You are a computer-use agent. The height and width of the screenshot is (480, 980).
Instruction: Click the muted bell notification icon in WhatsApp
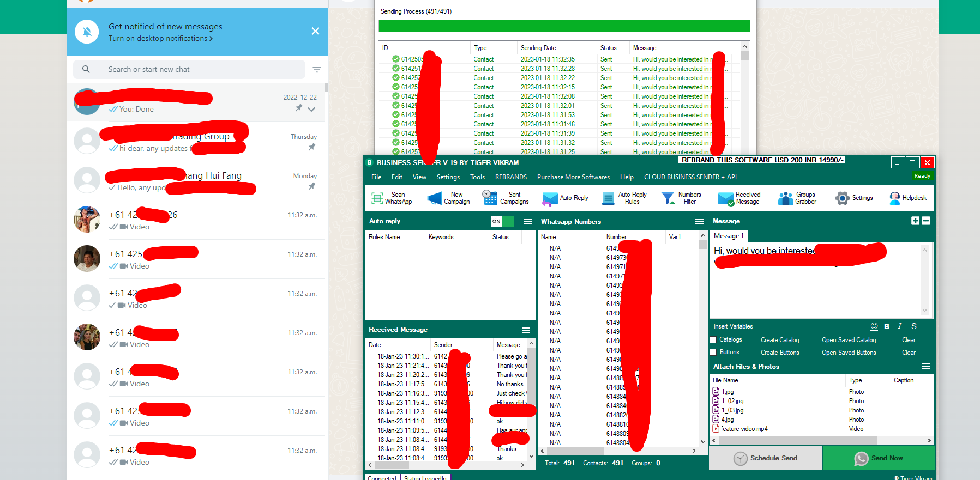click(87, 32)
